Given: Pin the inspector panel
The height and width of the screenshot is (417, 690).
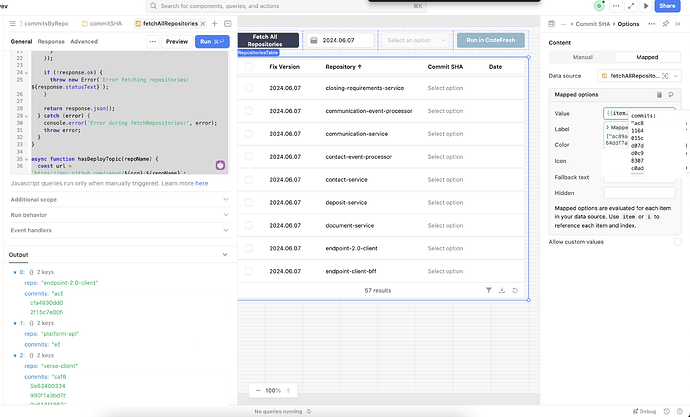Looking at the screenshot, I should coord(665,24).
